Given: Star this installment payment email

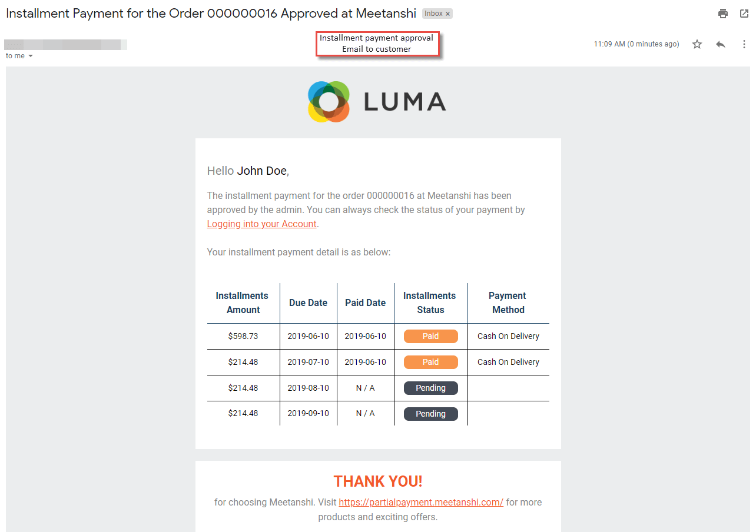Looking at the screenshot, I should tap(697, 44).
